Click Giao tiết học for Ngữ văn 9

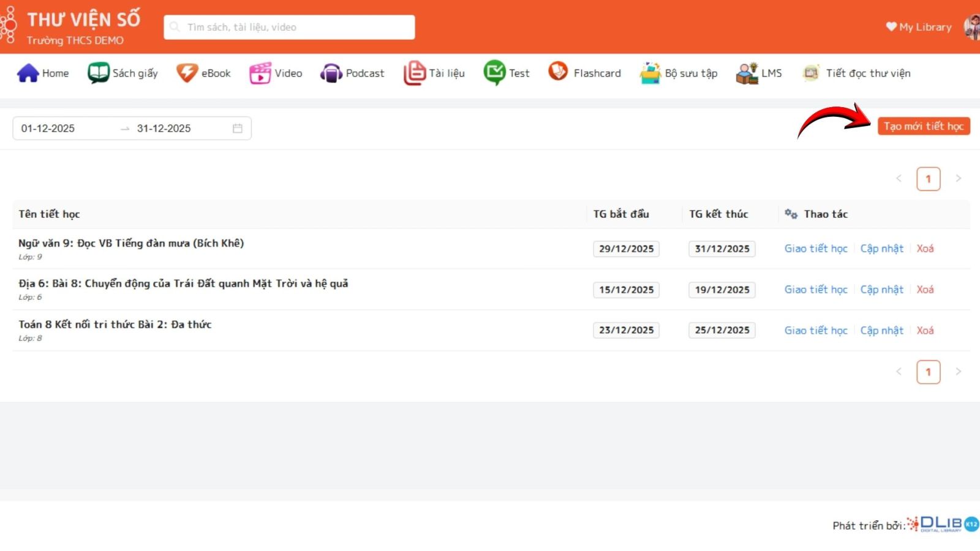[815, 249]
